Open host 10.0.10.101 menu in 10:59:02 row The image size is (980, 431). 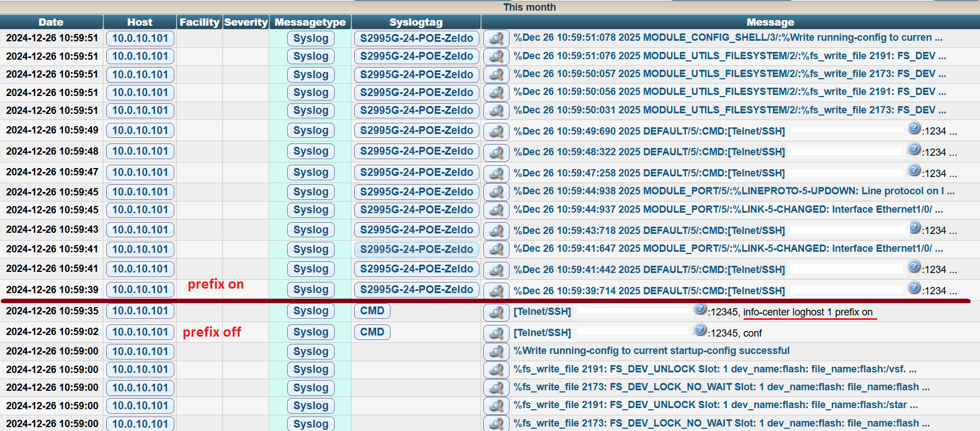(x=140, y=332)
